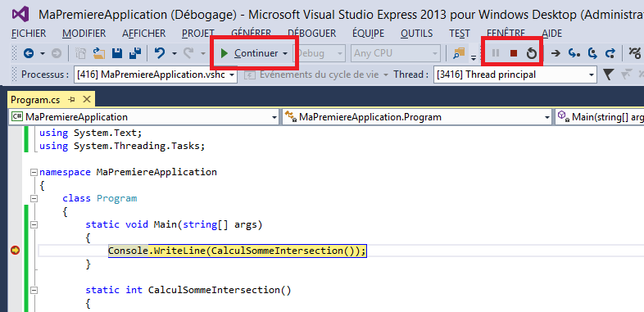Click 'static int CalculSommeIntersection()' declaration

tap(188, 290)
